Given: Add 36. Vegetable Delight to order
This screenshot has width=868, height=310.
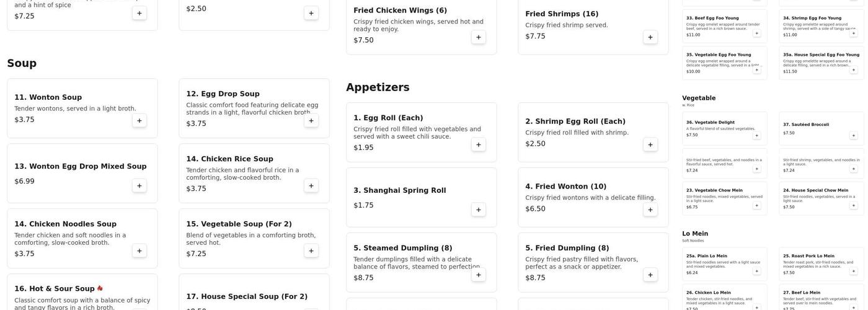Looking at the screenshot, I should click(x=756, y=135).
